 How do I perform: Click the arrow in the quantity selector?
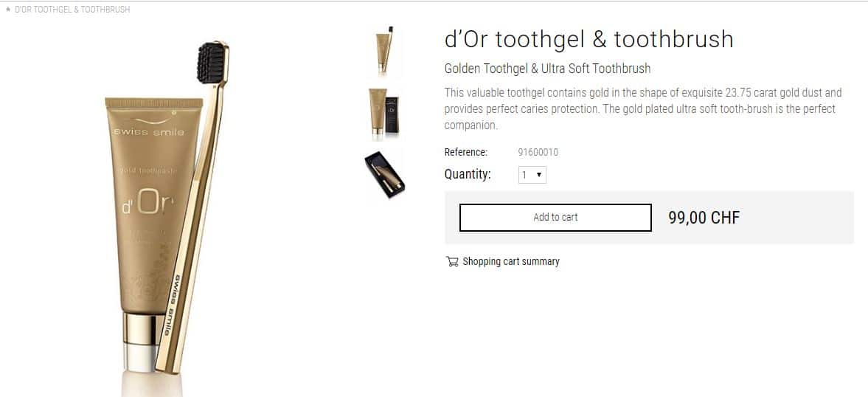539,176
